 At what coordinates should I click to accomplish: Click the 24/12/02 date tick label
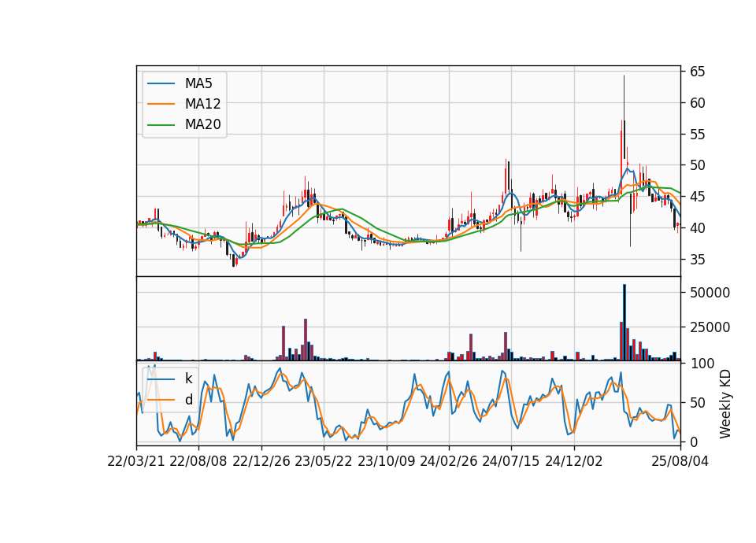(x=574, y=461)
